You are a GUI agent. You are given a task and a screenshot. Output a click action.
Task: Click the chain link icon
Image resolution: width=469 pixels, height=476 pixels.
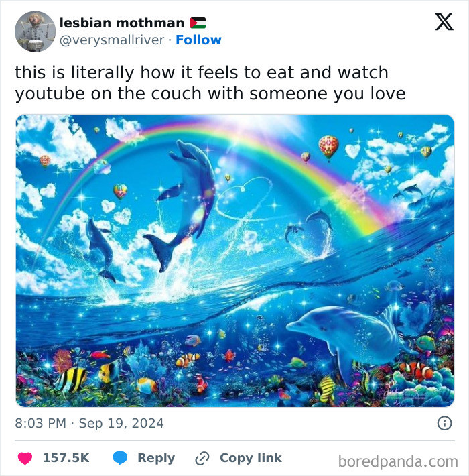(202, 458)
